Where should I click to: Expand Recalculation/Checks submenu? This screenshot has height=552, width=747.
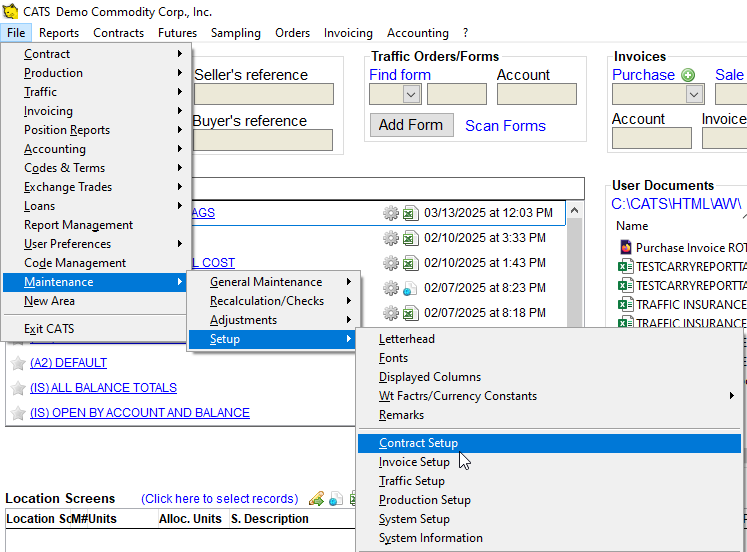(273, 301)
